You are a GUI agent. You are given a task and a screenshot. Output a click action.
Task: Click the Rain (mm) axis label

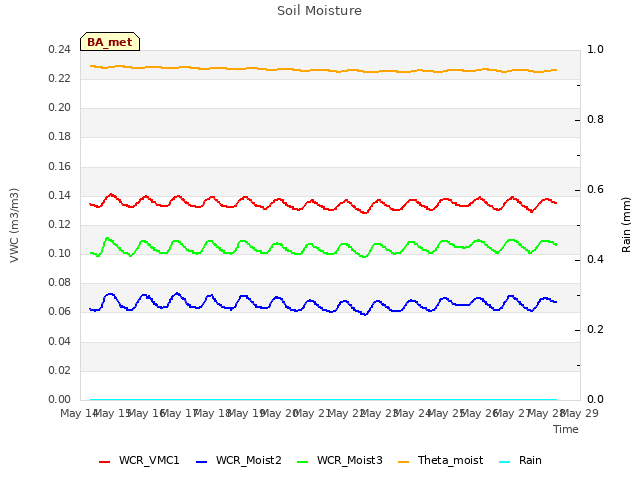click(x=626, y=225)
